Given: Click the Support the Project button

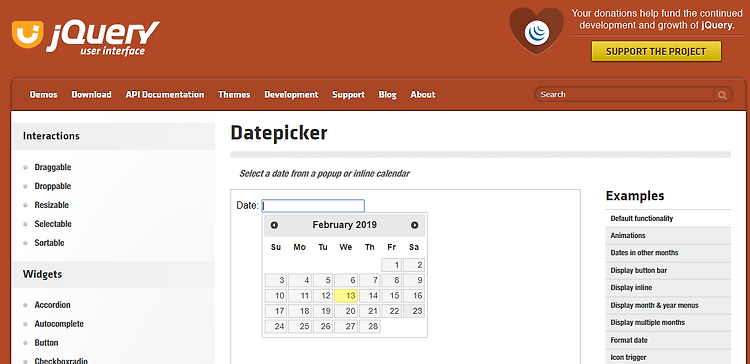Looking at the screenshot, I should pos(656,51).
